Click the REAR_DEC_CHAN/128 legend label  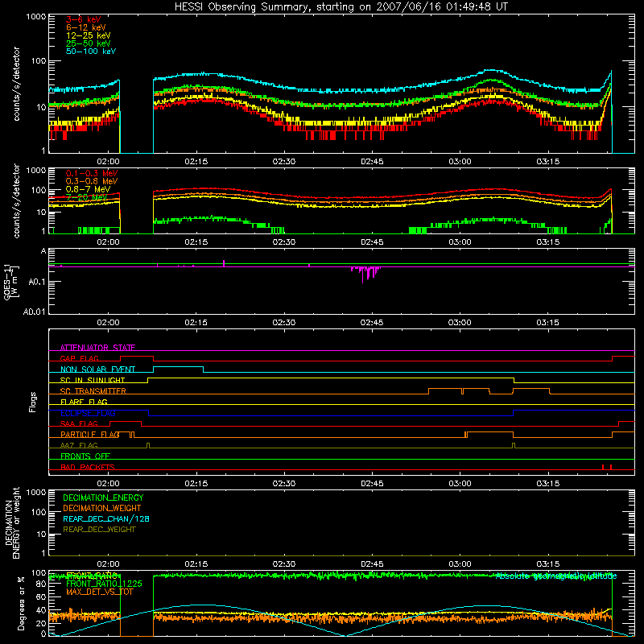pyautogui.click(x=106, y=519)
